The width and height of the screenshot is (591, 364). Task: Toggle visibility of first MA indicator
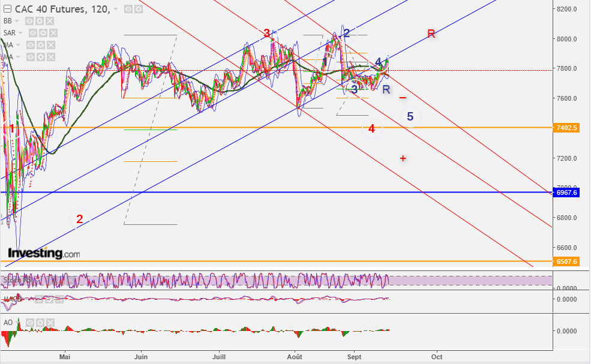pyautogui.click(x=31, y=45)
